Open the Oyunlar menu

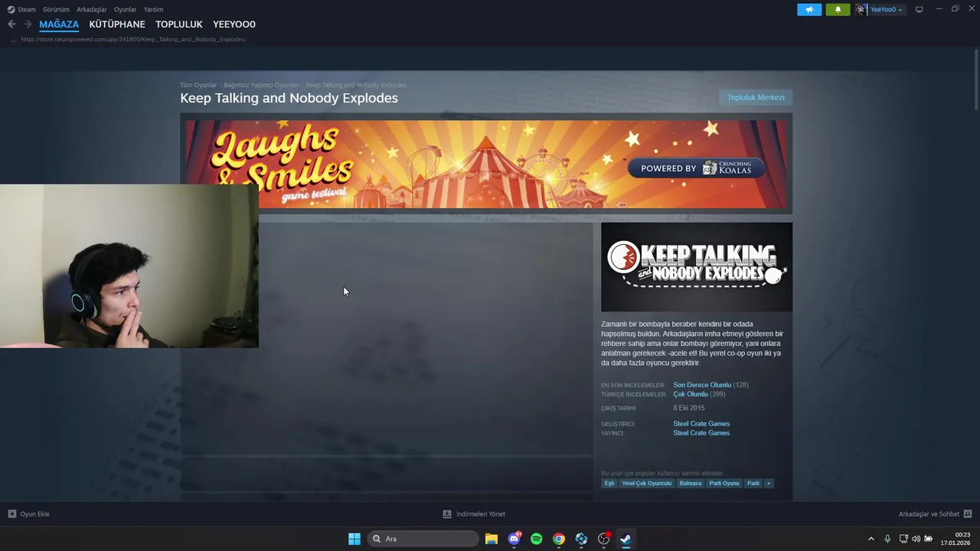[125, 9]
